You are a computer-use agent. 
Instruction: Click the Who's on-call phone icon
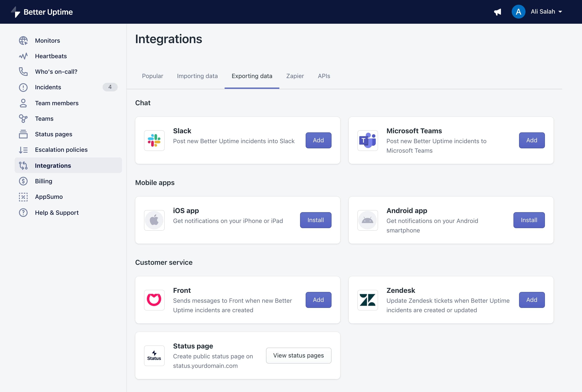(x=23, y=72)
